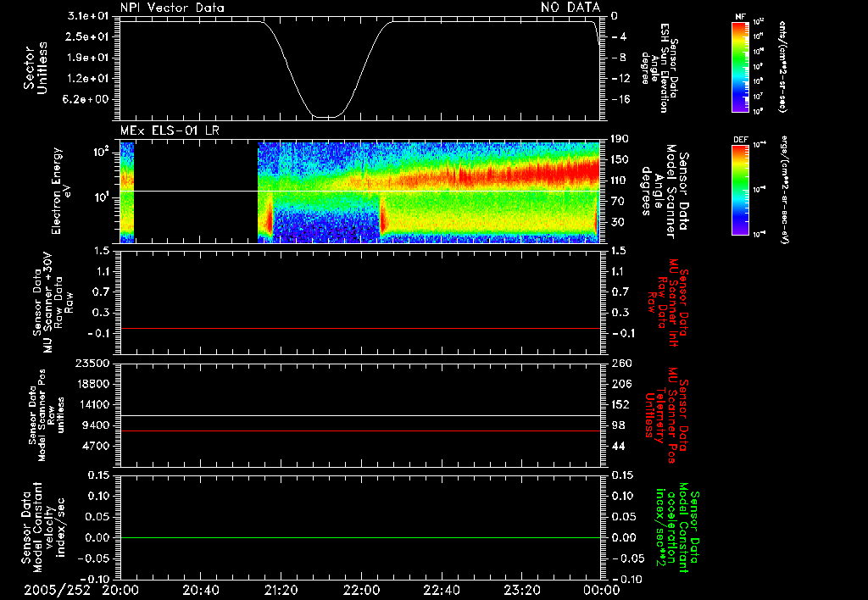
Task: Select the 'MEx ELS-01 LR' panel title
Action: tap(170, 131)
